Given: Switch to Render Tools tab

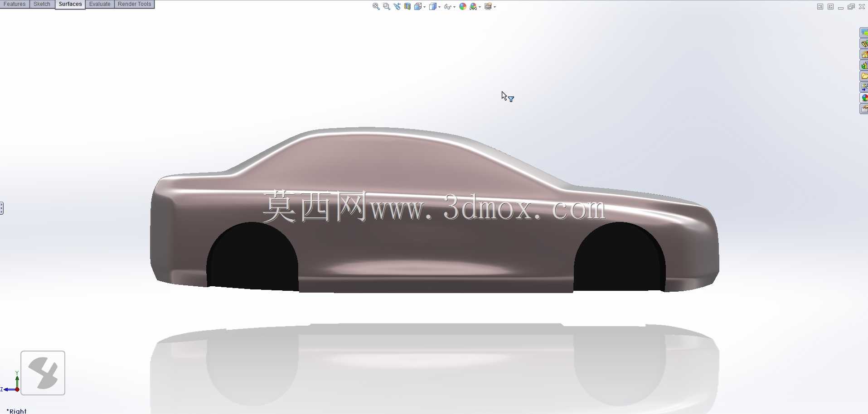Looking at the screenshot, I should pos(134,4).
